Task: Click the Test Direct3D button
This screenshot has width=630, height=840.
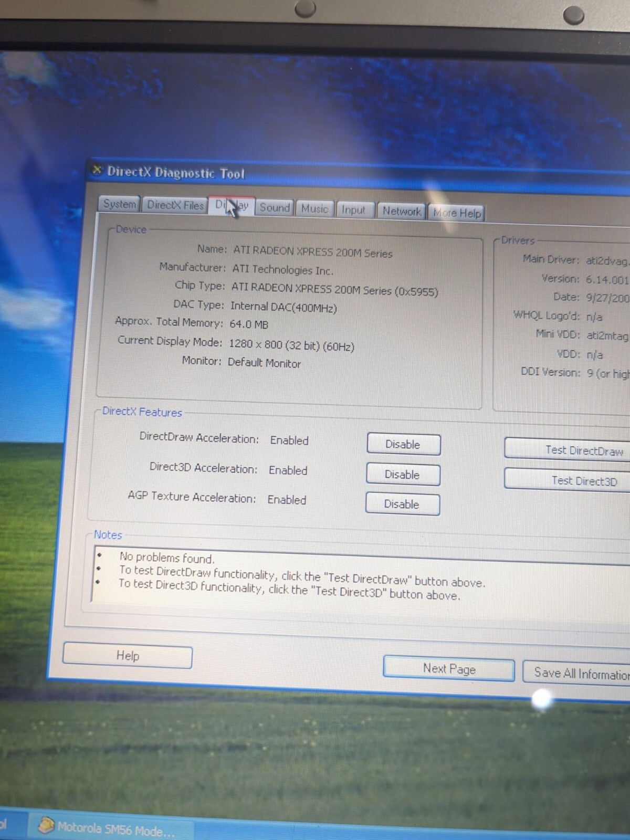Action: tap(567, 480)
